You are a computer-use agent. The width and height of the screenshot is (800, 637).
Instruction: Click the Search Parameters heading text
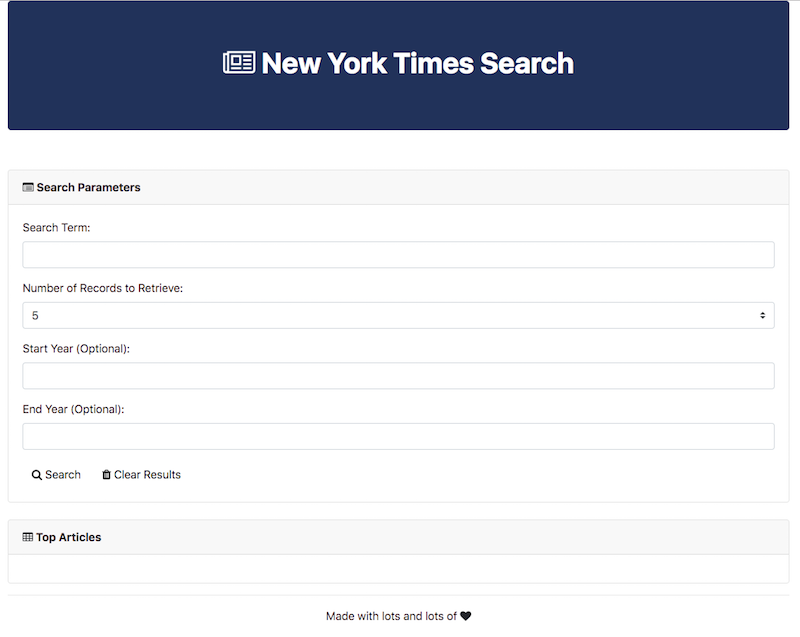[x=88, y=187]
